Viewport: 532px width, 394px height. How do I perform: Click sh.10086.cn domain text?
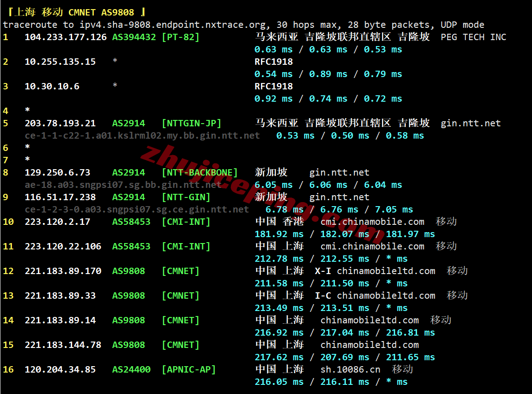tap(350, 369)
